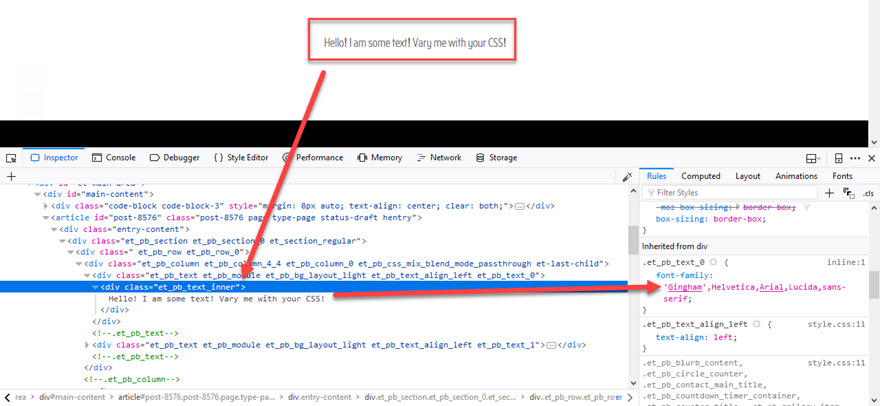This screenshot has width=880, height=406.
Task: Collapse the et_pb_text_0 module node
Action: 87,275
